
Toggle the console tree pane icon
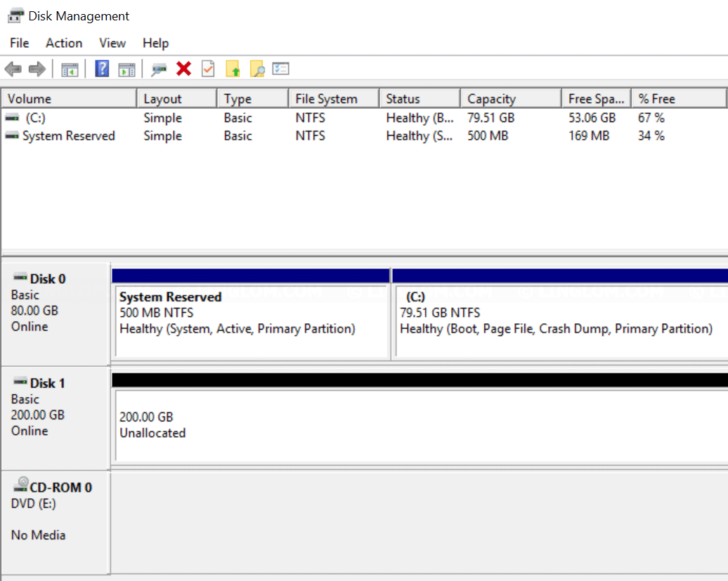tap(70, 70)
